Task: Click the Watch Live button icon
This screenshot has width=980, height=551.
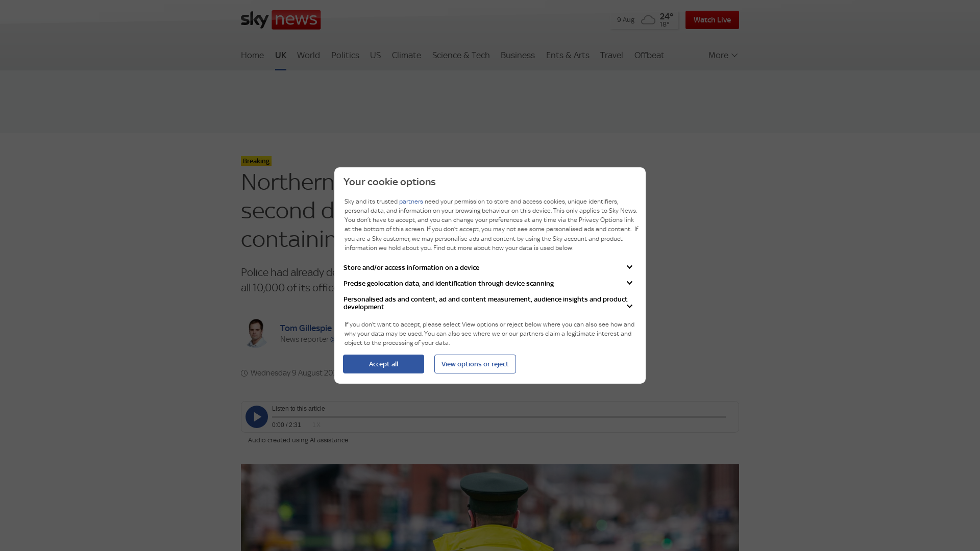Action: 712,19
